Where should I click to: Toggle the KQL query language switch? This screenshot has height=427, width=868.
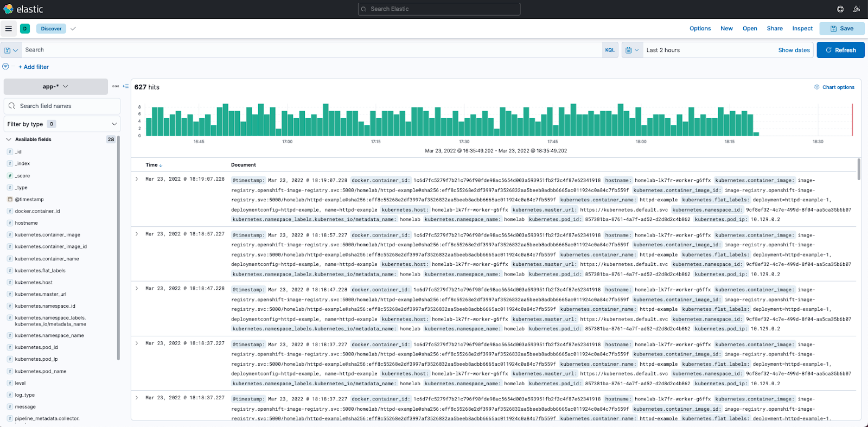610,50
